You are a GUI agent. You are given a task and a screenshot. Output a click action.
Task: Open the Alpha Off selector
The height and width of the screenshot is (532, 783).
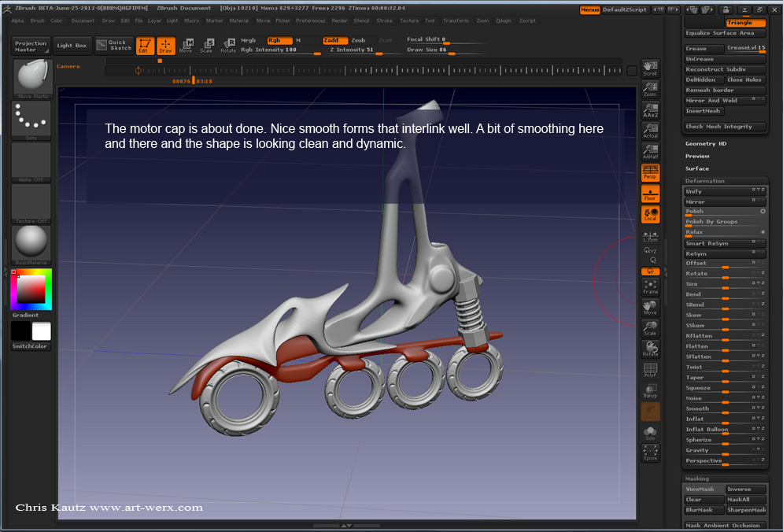31,162
